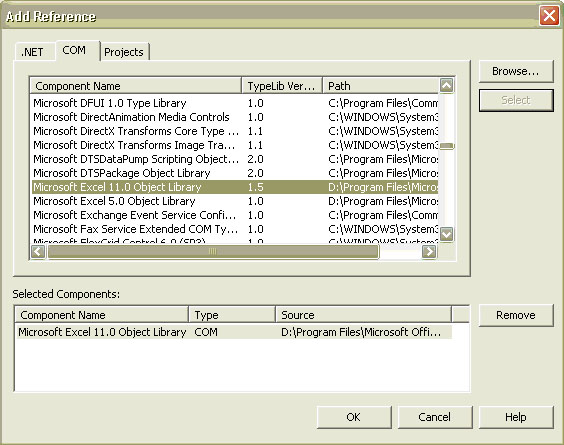Open the Projects tab

(124, 52)
